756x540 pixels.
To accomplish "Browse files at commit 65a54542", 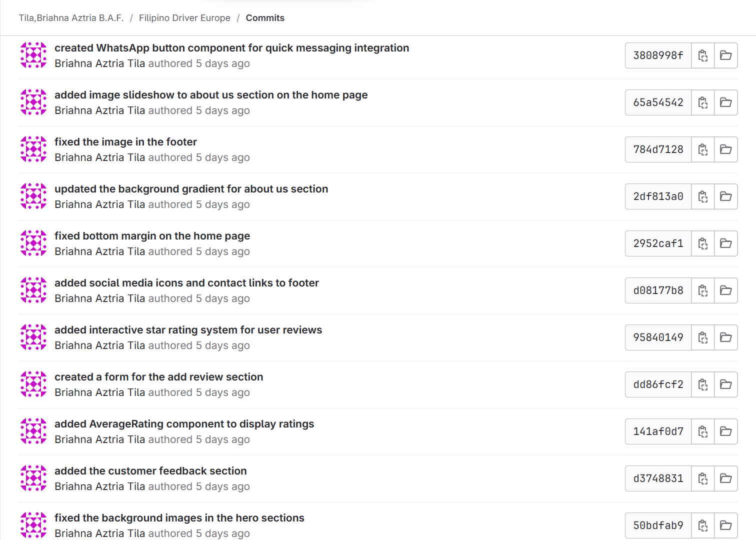I will (x=725, y=102).
